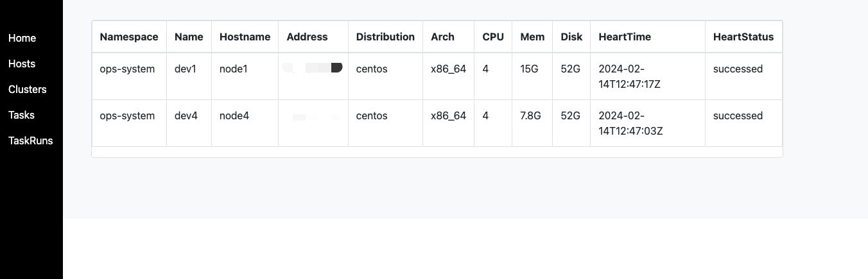868x279 pixels.
Task: Click the Distribution column header
Action: pyautogui.click(x=385, y=37)
